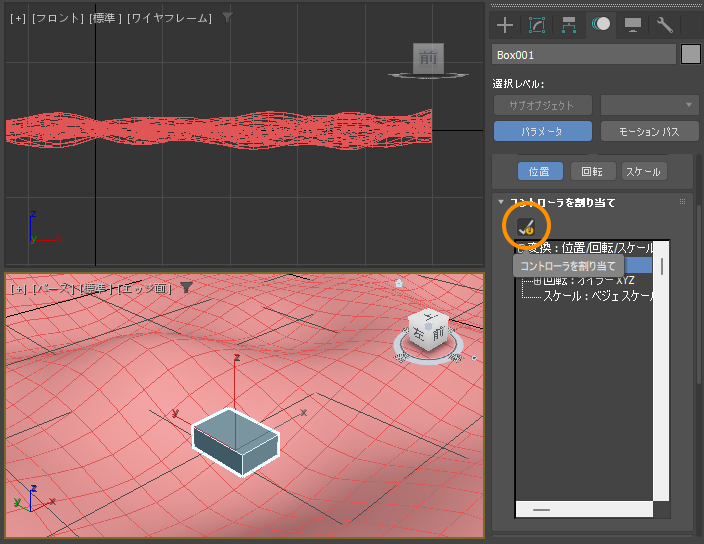The height and width of the screenshot is (544, 704).
Task: Open the Display panel tab
Action: click(633, 25)
